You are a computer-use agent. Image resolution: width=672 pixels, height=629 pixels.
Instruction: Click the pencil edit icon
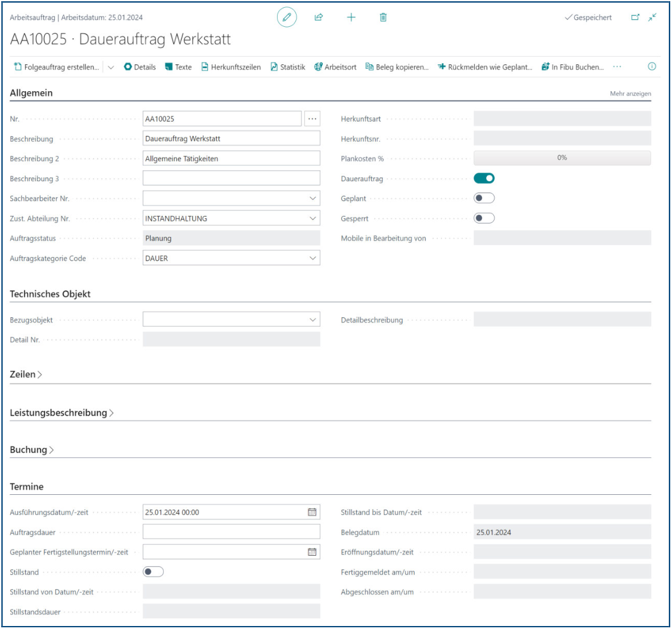pyautogui.click(x=287, y=17)
